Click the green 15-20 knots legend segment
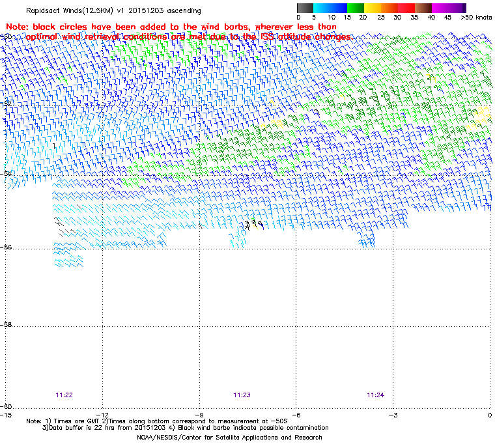 coord(356,8)
